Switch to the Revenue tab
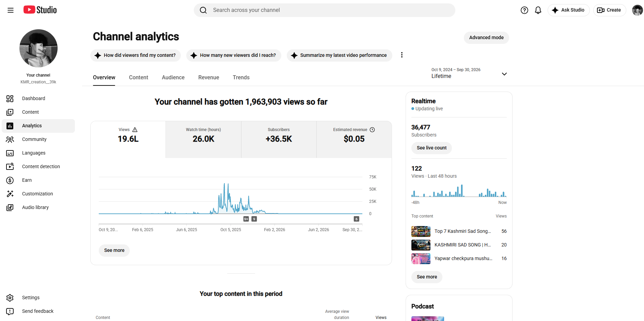The image size is (644, 321). (x=209, y=78)
